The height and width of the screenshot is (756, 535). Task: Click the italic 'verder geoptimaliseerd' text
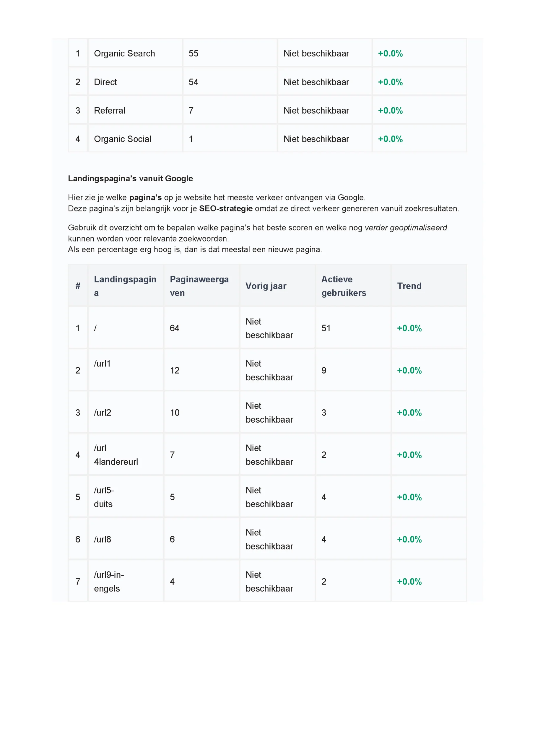[406, 227]
